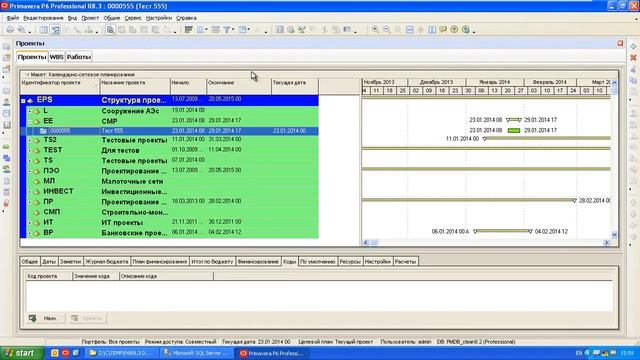Open Print Preview from the toolbar
This screenshot has width=640, height=360.
coord(21,30)
